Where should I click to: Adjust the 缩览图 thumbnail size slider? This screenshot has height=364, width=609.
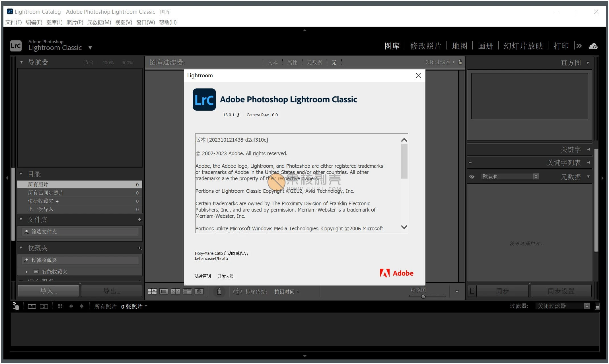coord(423,296)
